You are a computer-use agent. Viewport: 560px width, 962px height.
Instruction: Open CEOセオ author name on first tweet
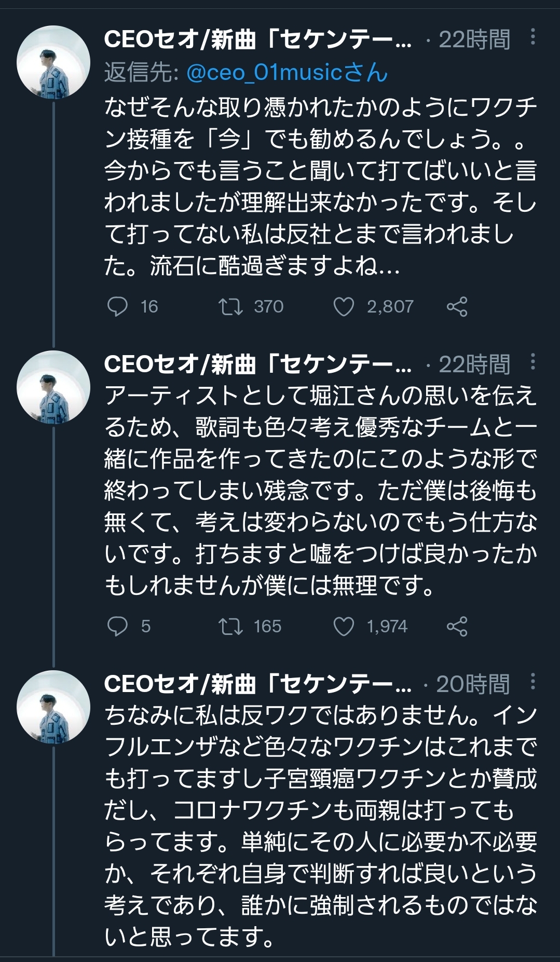pyautogui.click(x=258, y=39)
